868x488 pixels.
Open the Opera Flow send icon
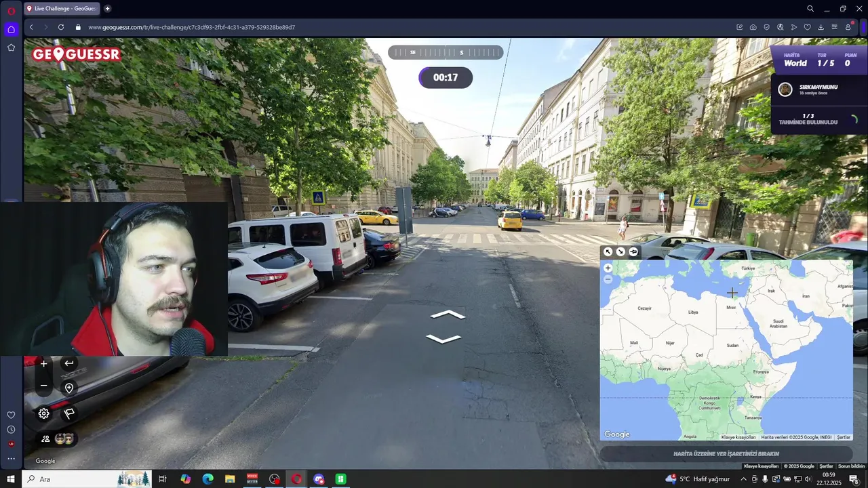(x=793, y=27)
